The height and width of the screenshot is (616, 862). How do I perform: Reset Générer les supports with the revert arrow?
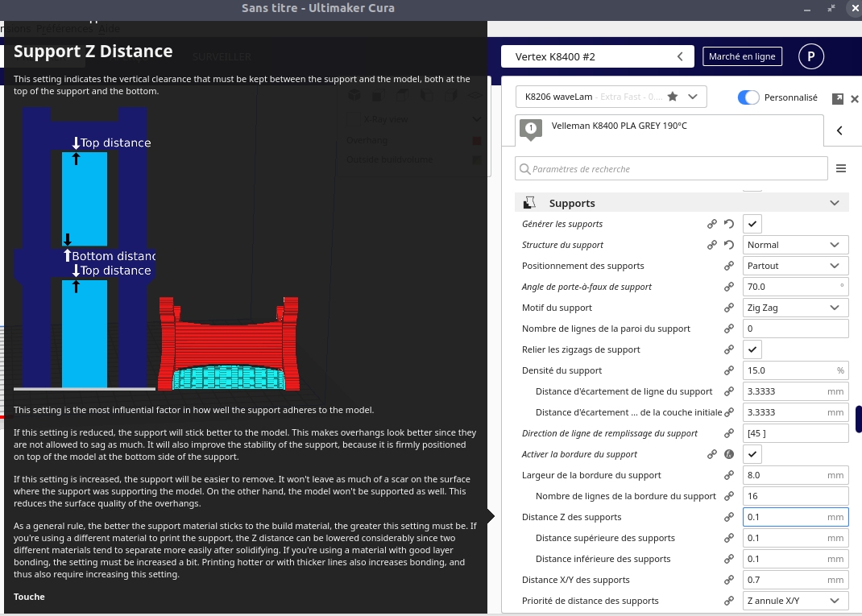coord(729,224)
